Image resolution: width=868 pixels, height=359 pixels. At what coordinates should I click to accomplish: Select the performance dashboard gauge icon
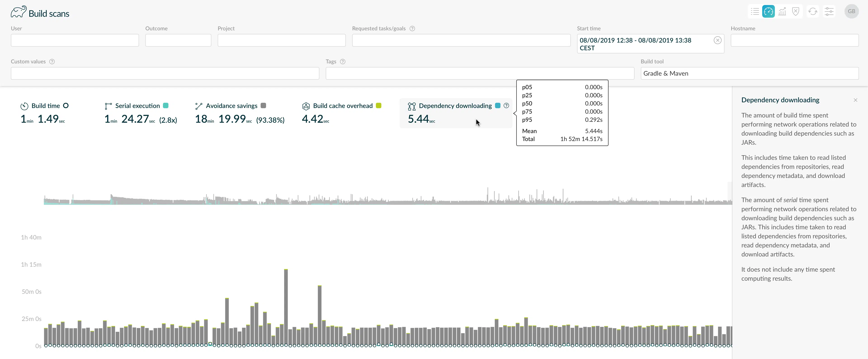coord(768,12)
